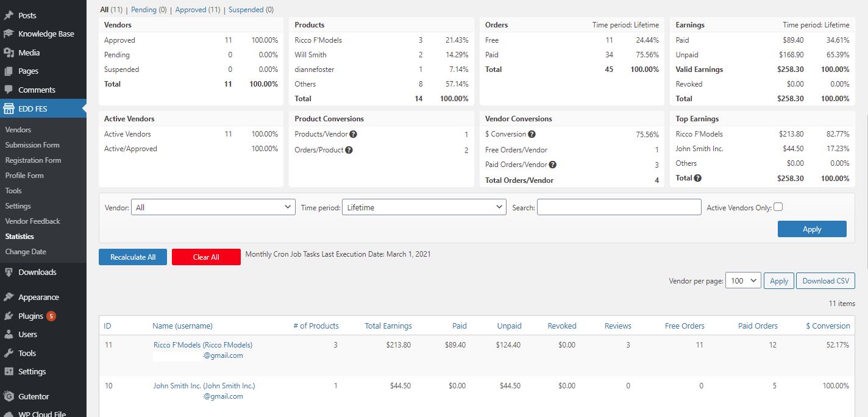Screen dimensions: 868x417
Task: Go to Vendor Feedback submenu item
Action: (33, 221)
